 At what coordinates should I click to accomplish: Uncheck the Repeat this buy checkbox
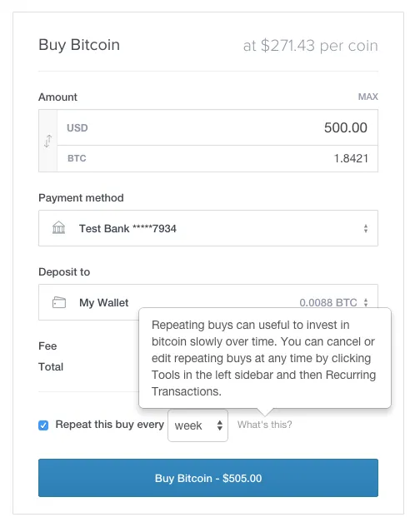[x=43, y=425]
